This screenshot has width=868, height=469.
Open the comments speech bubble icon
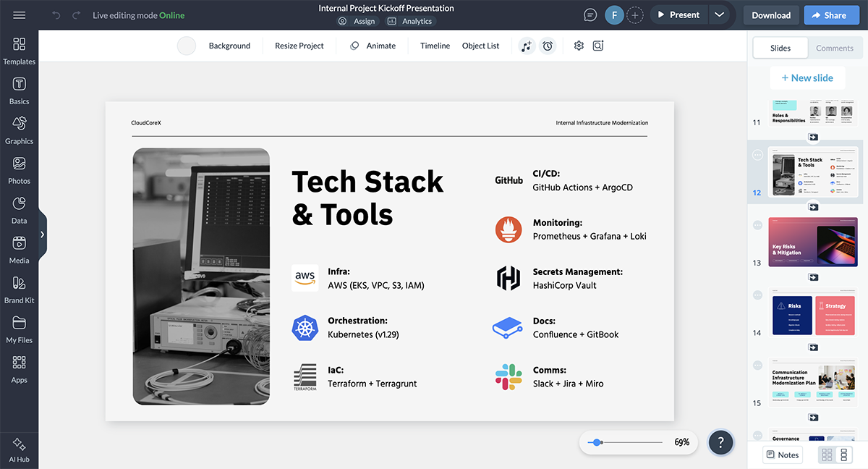click(x=590, y=15)
